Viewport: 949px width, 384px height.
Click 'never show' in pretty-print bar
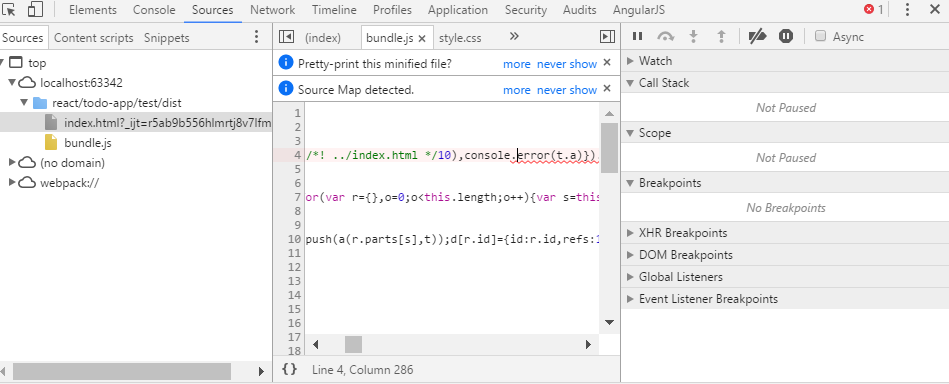pyautogui.click(x=566, y=64)
